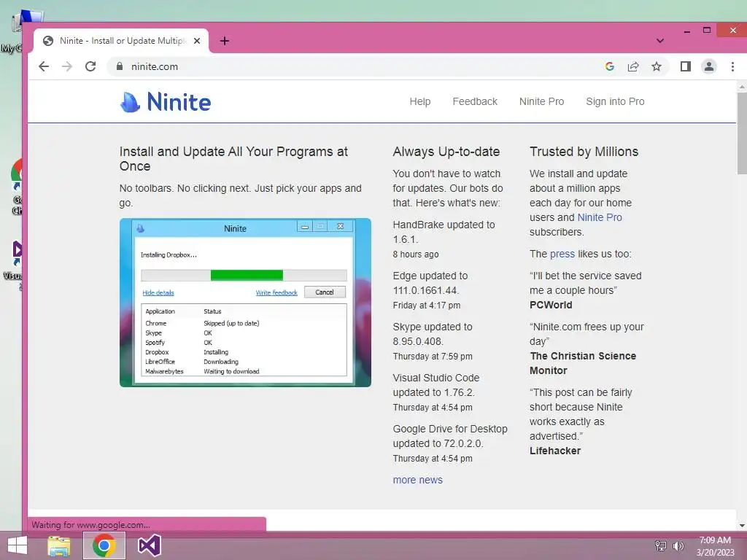The height and width of the screenshot is (560, 747).
Task: Click the scrollbar down arrow
Action: pyautogui.click(x=742, y=526)
